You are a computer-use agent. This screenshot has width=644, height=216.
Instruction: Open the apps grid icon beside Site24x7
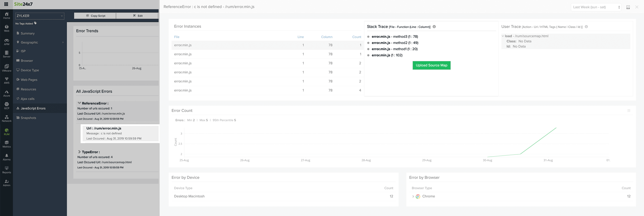(6, 4)
